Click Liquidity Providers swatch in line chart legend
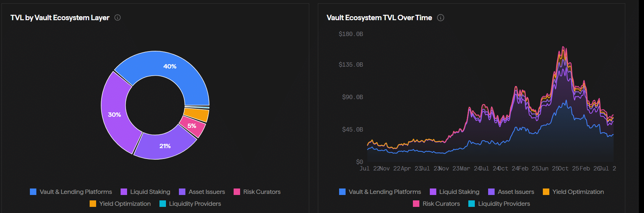Screen dimensions: 644x213 472,204
